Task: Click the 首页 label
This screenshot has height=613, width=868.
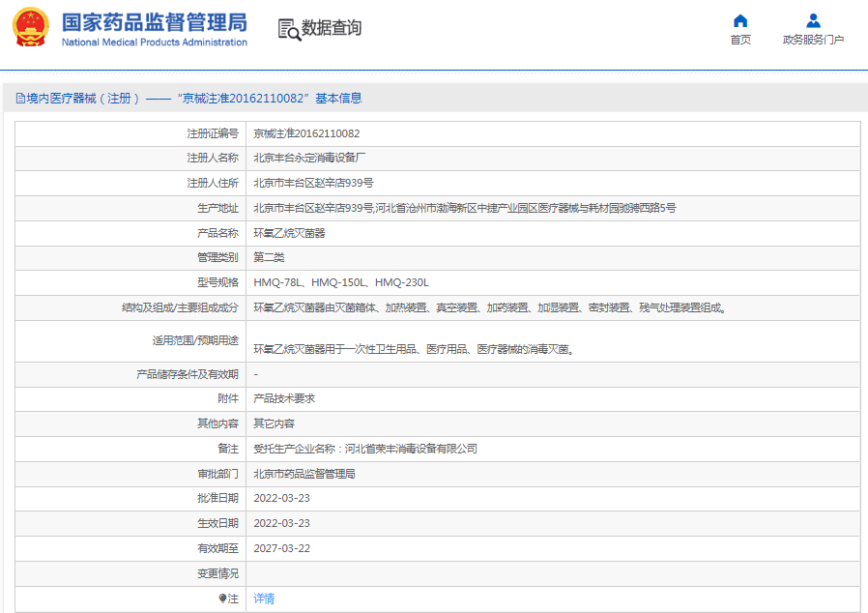Action: coord(740,40)
